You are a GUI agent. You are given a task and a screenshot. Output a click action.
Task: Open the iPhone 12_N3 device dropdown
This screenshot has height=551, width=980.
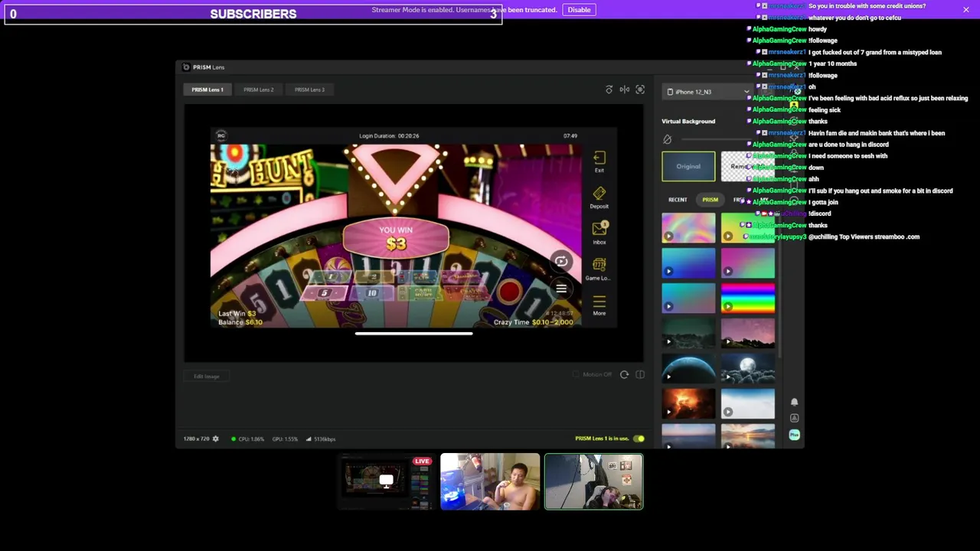click(707, 92)
